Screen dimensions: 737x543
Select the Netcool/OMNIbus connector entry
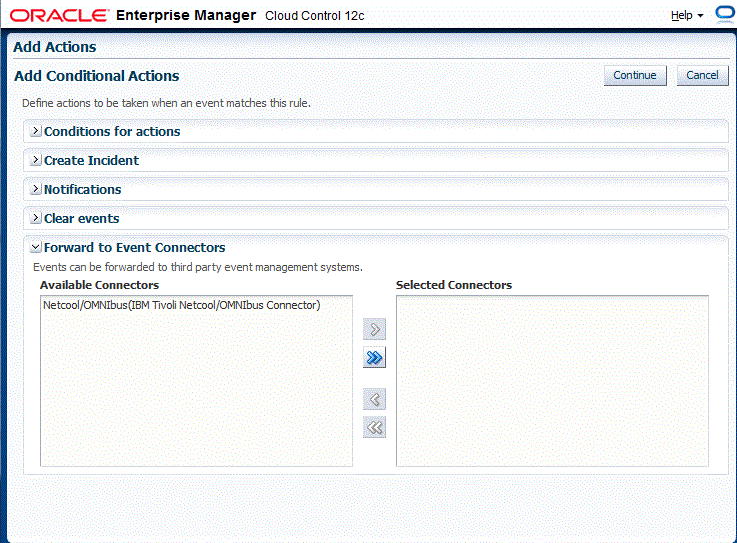coord(181,305)
